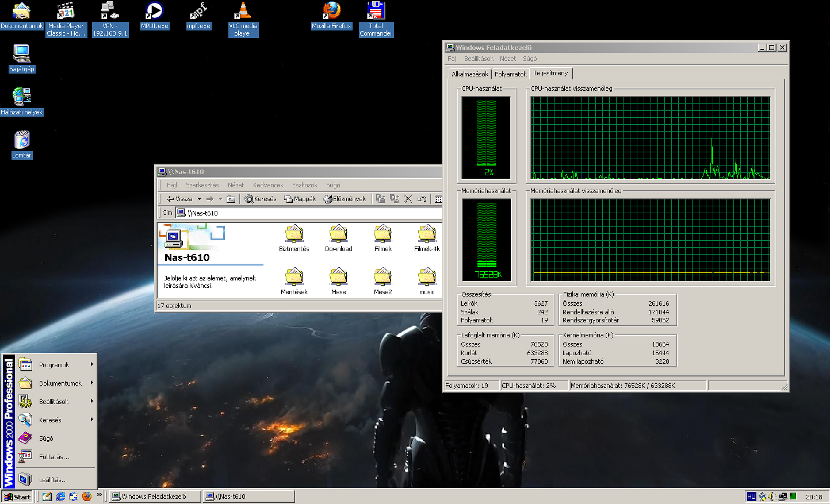Click the Delete X icon in Explorer toolbar
Image resolution: width=830 pixels, height=504 pixels.
click(x=408, y=199)
